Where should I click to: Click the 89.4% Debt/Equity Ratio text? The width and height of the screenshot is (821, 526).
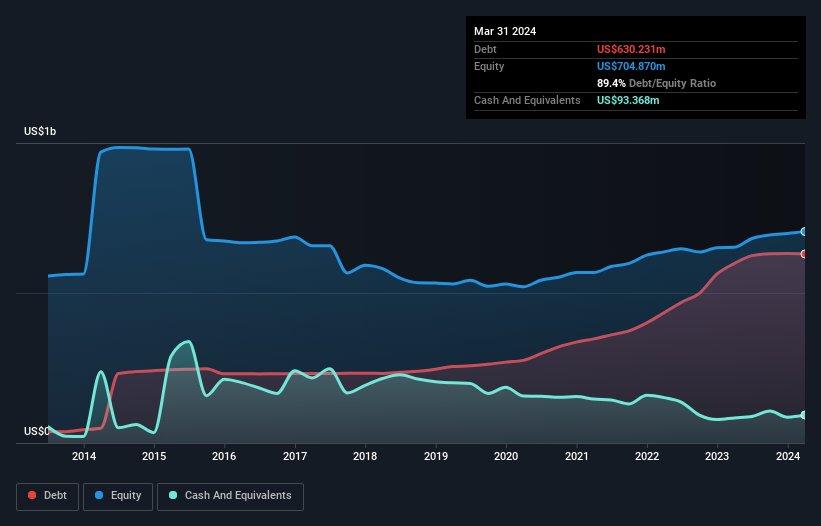(656, 83)
